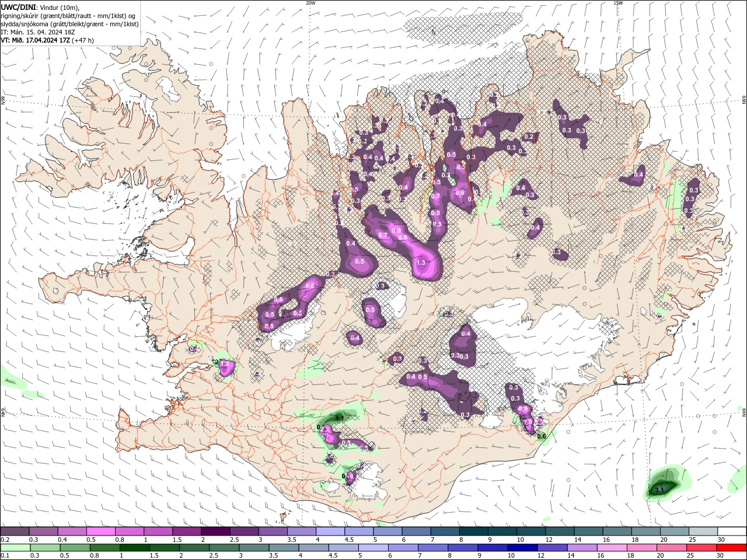Click the 1.2 snowfall value in the west
The height and width of the screenshot is (560, 747).
click(224, 364)
